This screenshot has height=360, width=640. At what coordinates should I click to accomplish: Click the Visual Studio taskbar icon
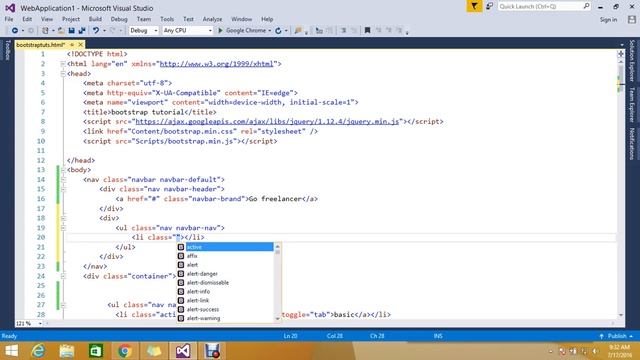click(183, 351)
